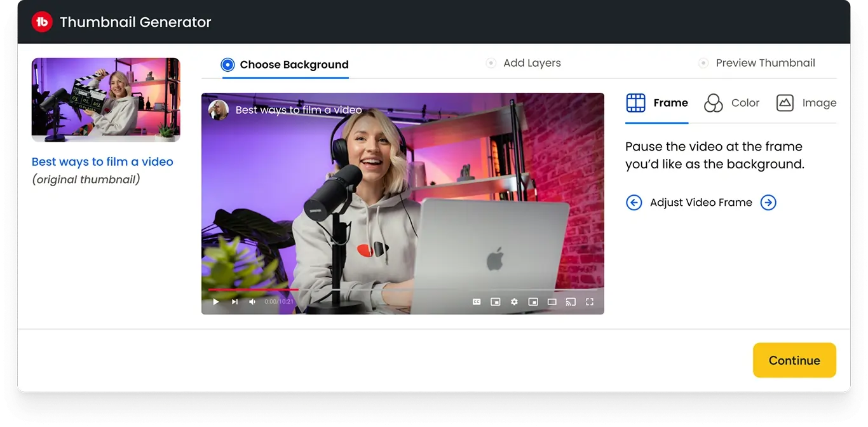This screenshot has height=427, width=868.
Task: Enable closed captions in the video player
Action: [x=476, y=302]
